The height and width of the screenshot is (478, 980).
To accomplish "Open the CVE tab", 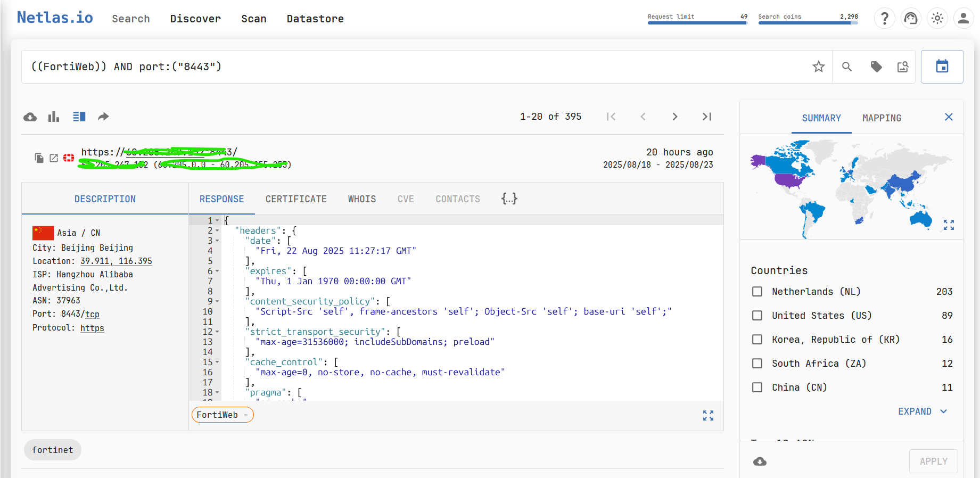I will coord(406,199).
